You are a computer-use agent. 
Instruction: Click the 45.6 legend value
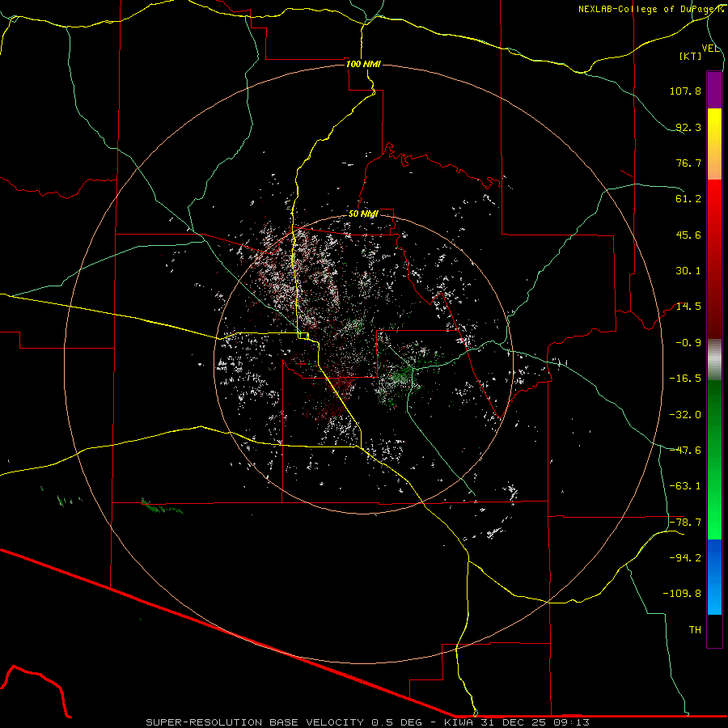[688, 235]
